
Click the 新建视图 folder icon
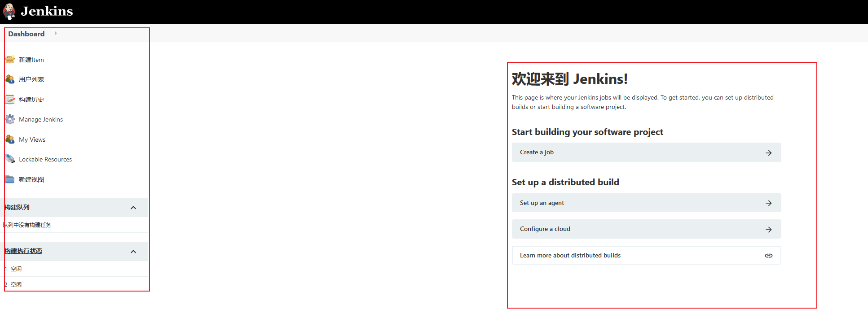pos(10,179)
